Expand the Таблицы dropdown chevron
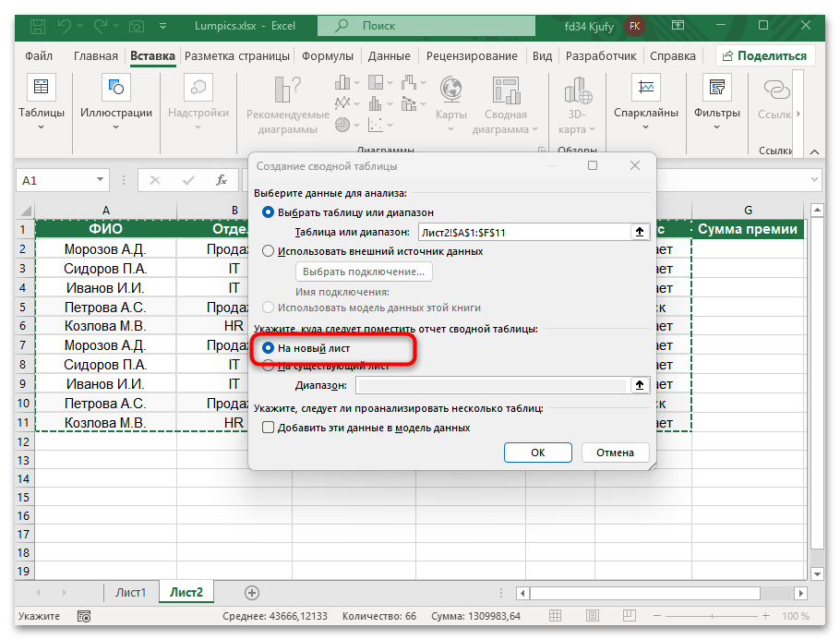 (42, 127)
